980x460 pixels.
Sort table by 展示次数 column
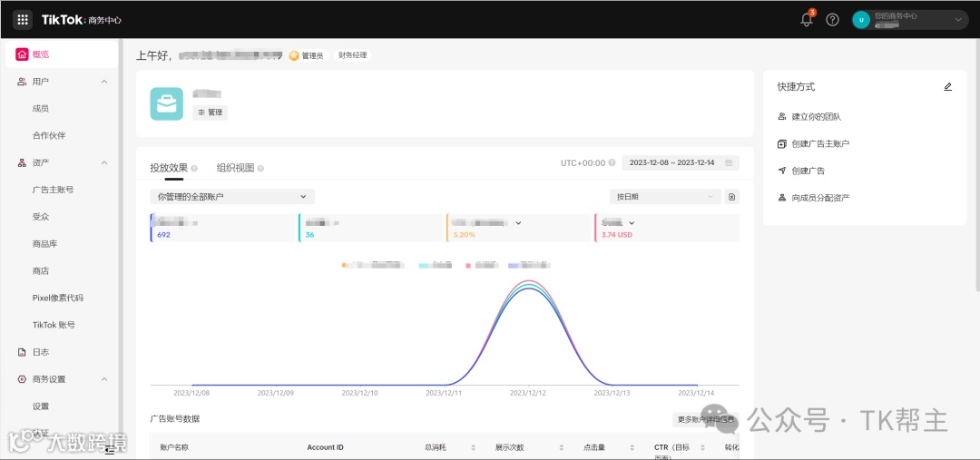tap(562, 447)
